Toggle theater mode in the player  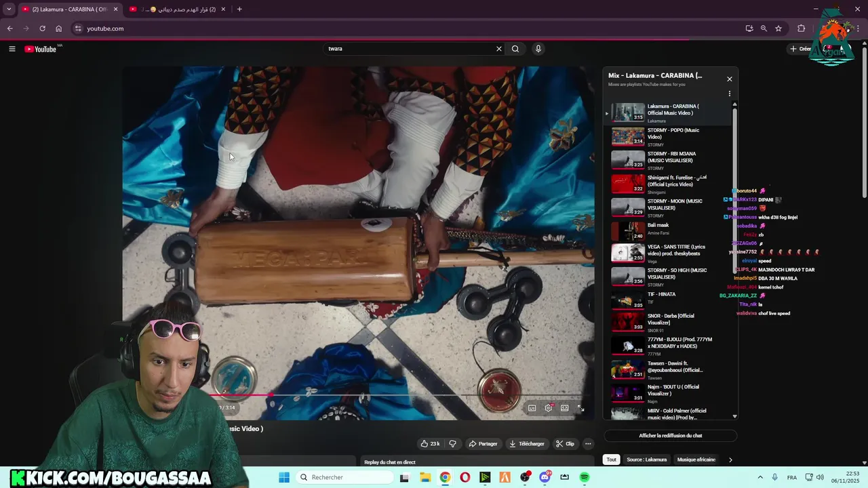[x=565, y=408]
